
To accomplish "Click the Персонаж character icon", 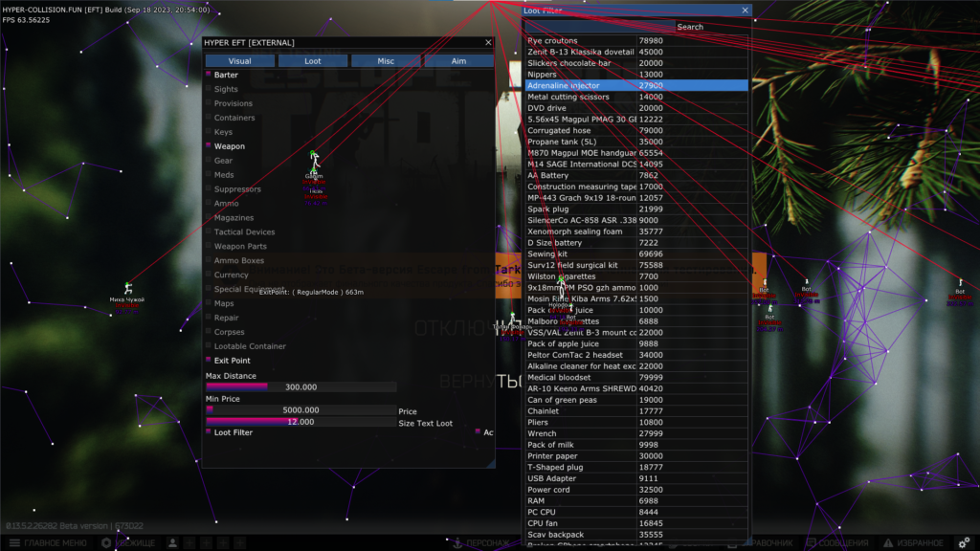I will click(457, 543).
